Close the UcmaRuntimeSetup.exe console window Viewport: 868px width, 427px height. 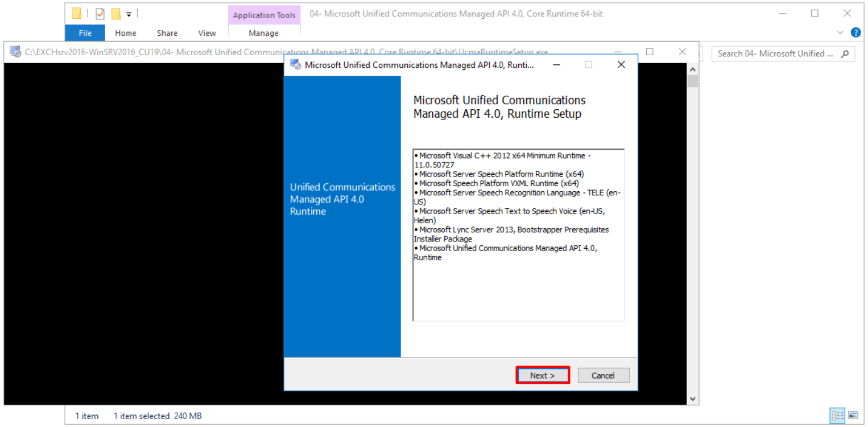pyautogui.click(x=683, y=52)
